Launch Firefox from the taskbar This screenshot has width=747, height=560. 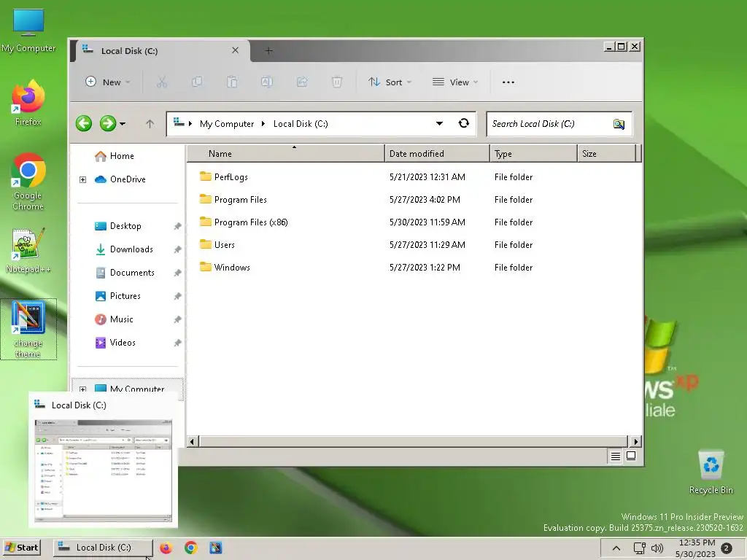(166, 548)
